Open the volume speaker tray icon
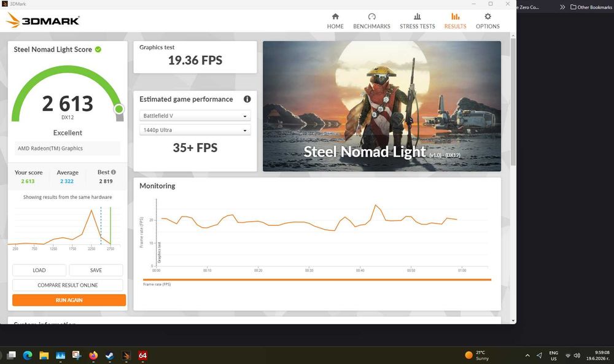This screenshot has width=614, height=364. click(577, 355)
